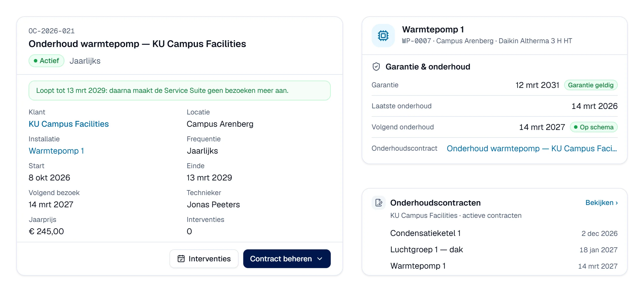Click the green 'Loopt tot 13 mrt 2029' notice
644x292 pixels.
[179, 91]
